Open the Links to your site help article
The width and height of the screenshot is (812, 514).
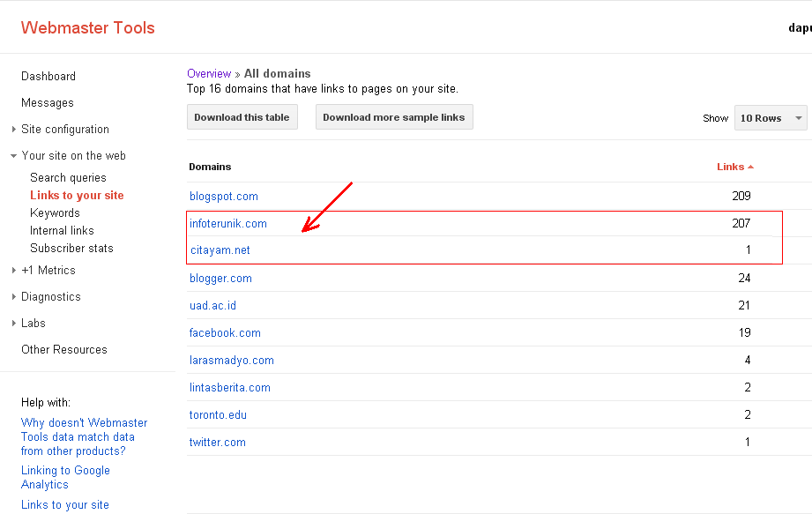[64, 504]
